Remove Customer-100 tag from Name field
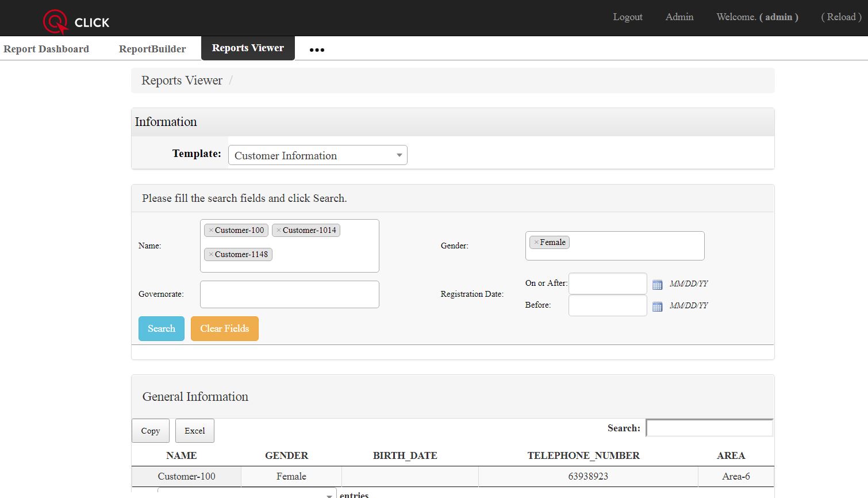The width and height of the screenshot is (868, 498). [211, 231]
